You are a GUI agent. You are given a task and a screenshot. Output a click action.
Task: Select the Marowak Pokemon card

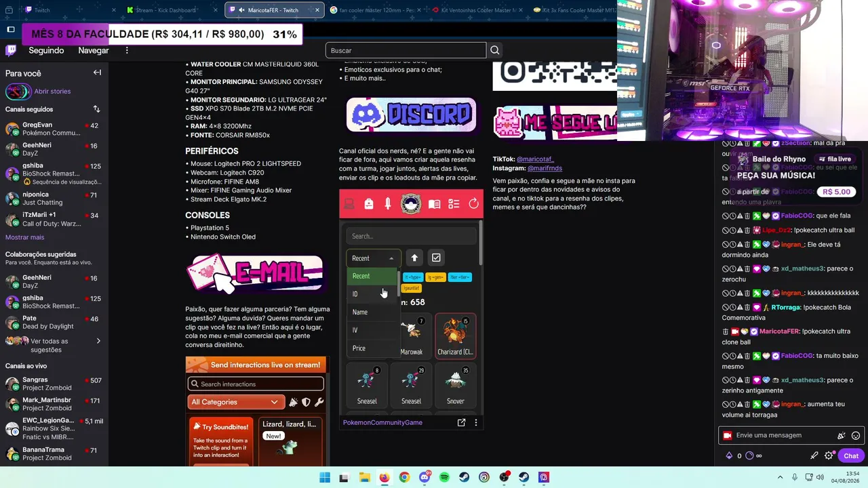(411, 335)
